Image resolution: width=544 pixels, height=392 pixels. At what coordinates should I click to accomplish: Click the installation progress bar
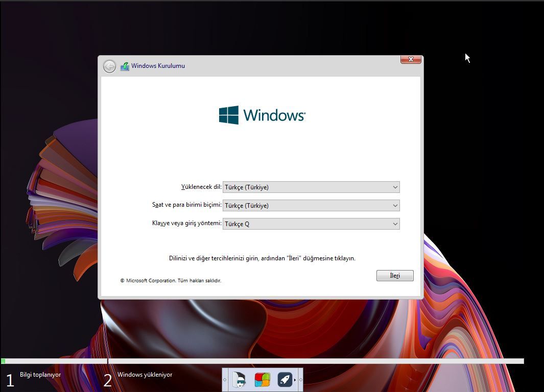(x=262, y=361)
